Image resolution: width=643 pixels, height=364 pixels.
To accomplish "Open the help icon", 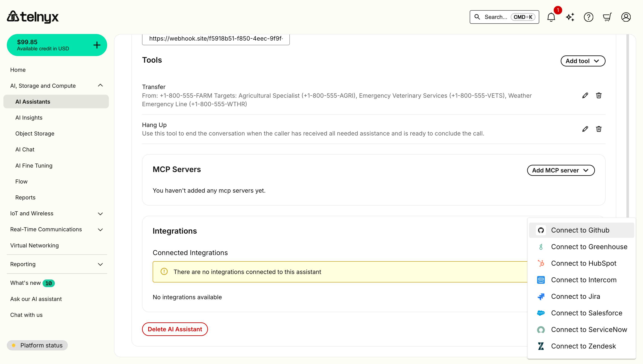I will pos(588,17).
